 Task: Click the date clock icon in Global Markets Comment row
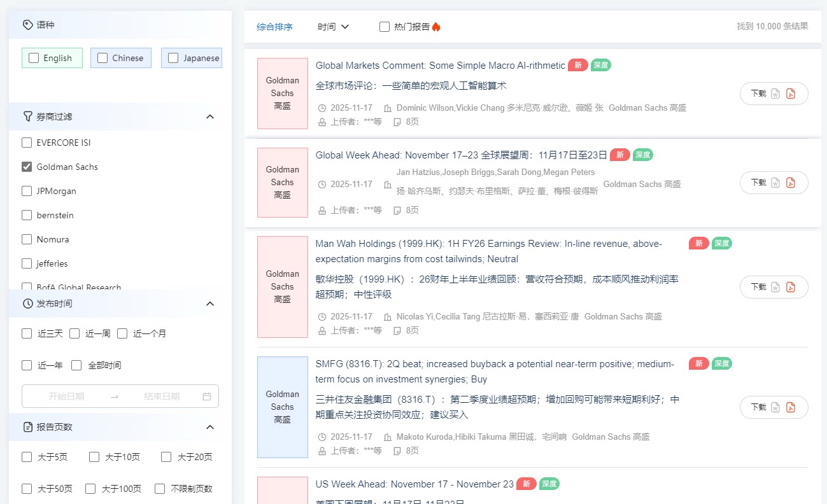point(322,108)
